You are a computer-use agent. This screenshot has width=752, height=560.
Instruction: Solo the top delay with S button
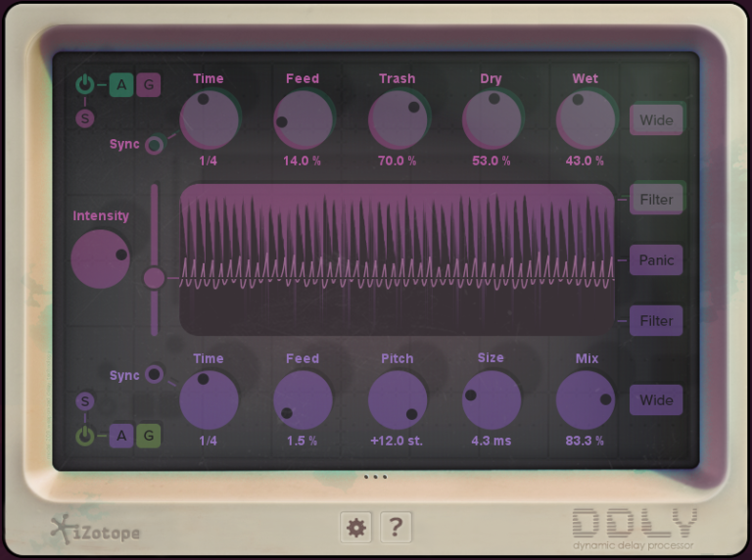click(x=85, y=119)
